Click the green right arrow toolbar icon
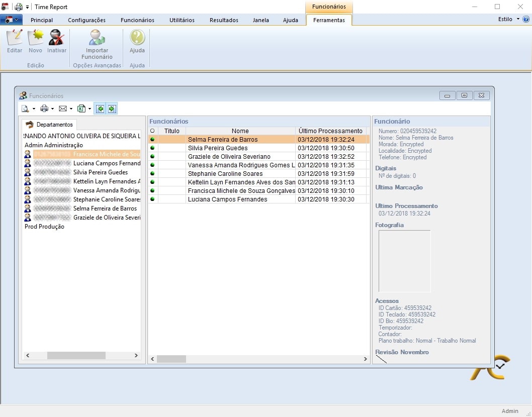This screenshot has height=417, width=532. [x=111, y=109]
